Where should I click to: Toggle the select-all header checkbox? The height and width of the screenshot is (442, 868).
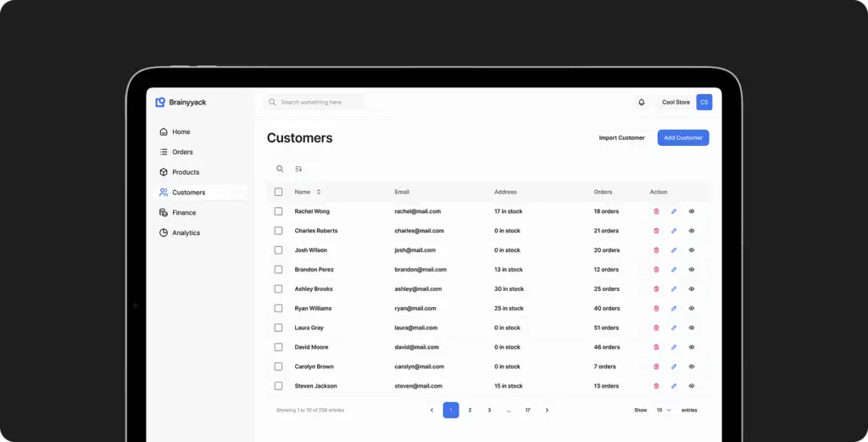[x=278, y=192]
